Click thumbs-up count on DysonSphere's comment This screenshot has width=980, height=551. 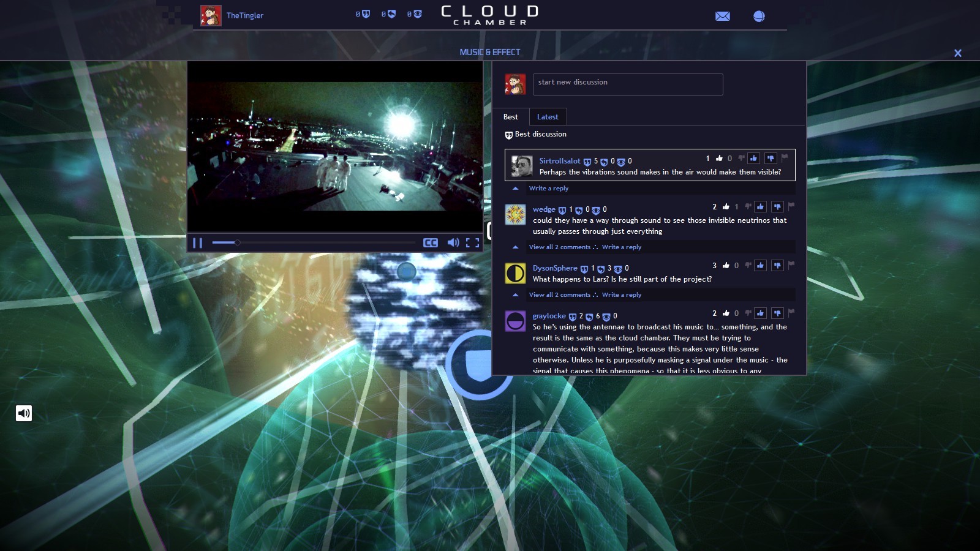[x=720, y=266]
